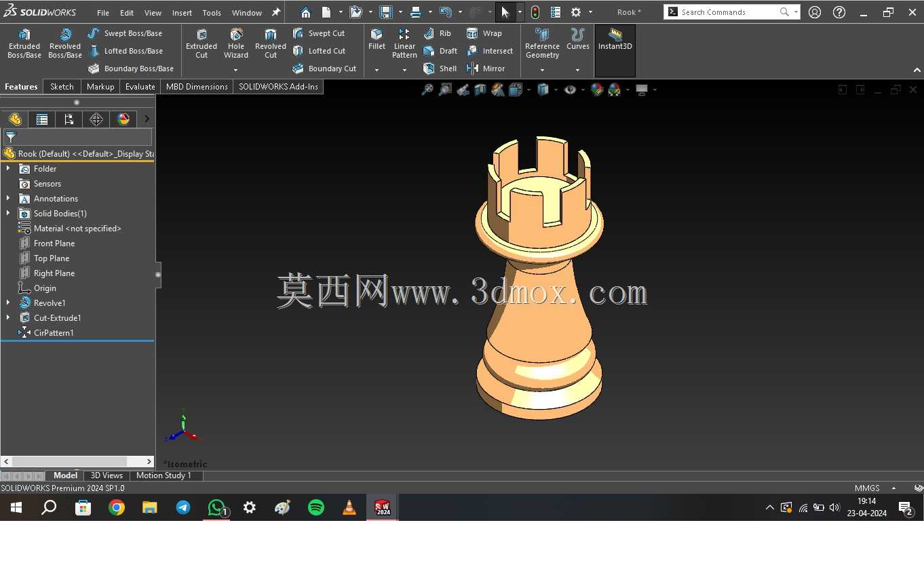Open the Tools menu
The height and width of the screenshot is (584, 924).
pyautogui.click(x=212, y=13)
